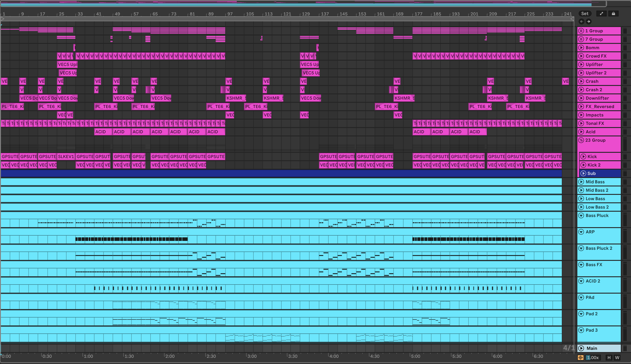Unfold the 1 Group track
Viewport: 631px width, 364px height.
pos(581,31)
